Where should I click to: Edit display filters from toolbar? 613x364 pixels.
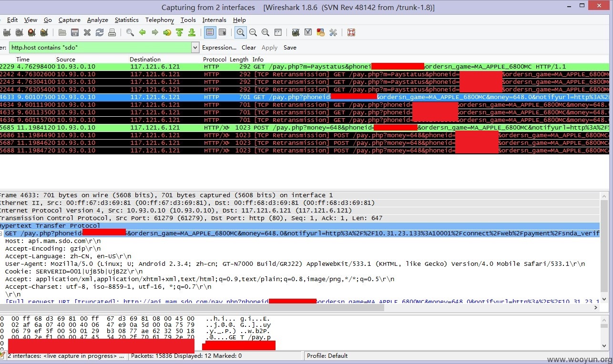[308, 32]
